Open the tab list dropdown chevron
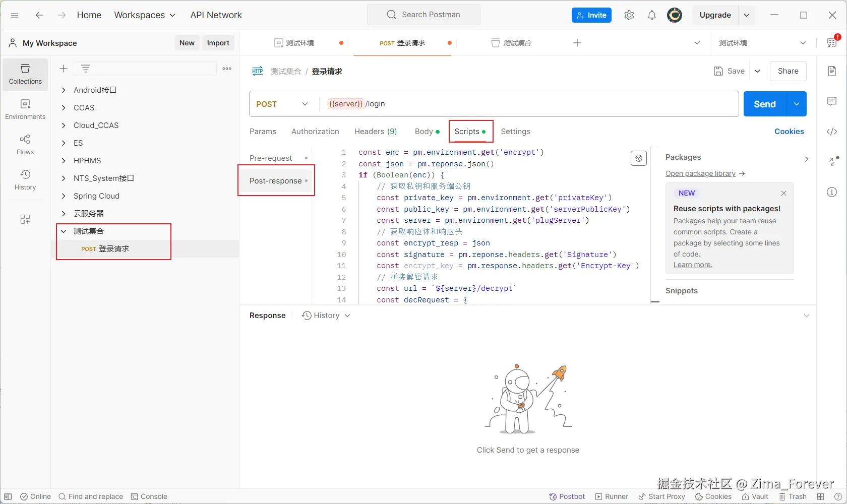Image resolution: width=847 pixels, height=504 pixels. (x=697, y=43)
